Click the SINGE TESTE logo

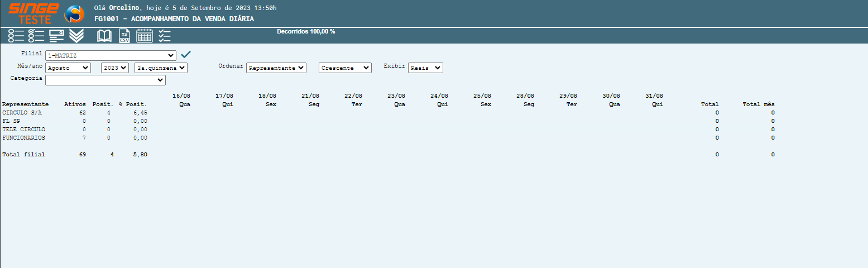point(33,14)
